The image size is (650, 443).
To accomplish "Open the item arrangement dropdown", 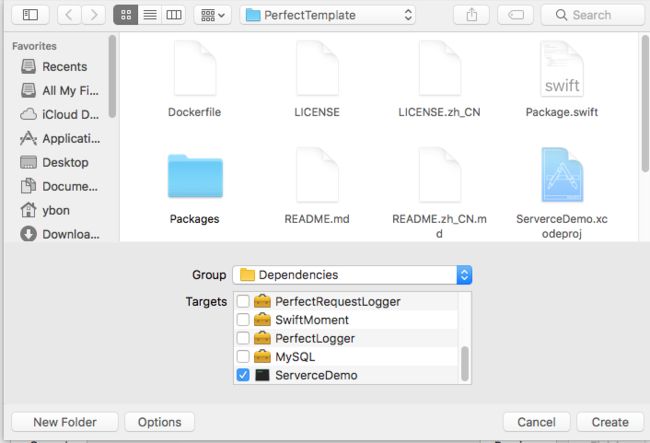I will (212, 15).
